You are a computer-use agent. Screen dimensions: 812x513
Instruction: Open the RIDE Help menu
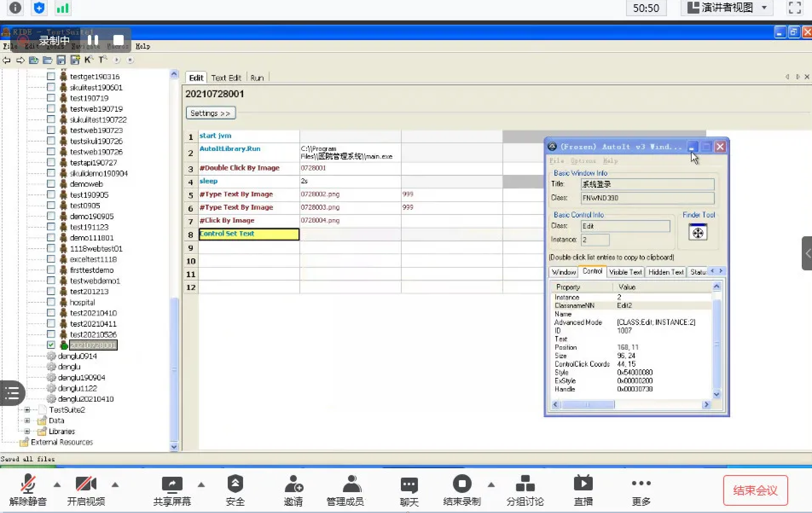coord(142,46)
